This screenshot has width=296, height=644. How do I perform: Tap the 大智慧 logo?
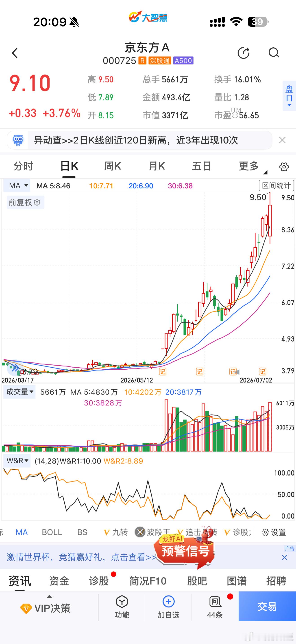coord(148,17)
